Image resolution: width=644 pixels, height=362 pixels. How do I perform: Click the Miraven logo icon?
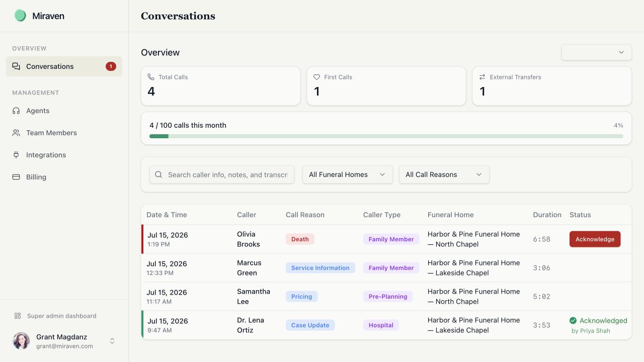pos(20,16)
